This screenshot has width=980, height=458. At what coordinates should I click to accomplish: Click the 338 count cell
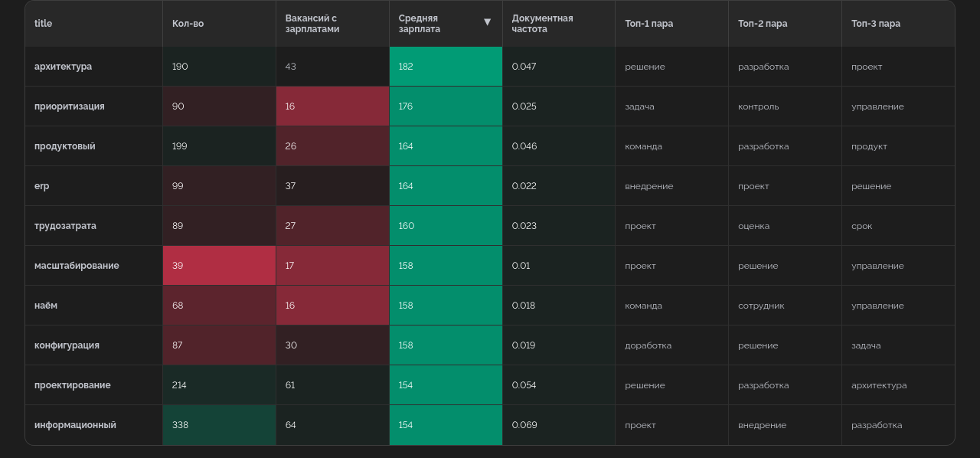point(219,425)
